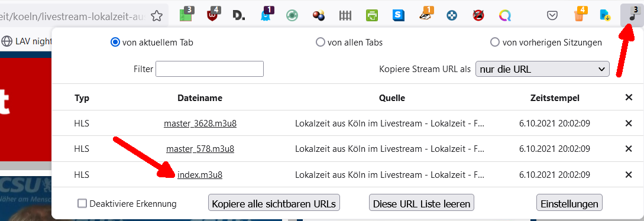This screenshot has width=644, height=221.
Task: Click the green circular C extension icon
Action: pyautogui.click(x=292, y=15)
